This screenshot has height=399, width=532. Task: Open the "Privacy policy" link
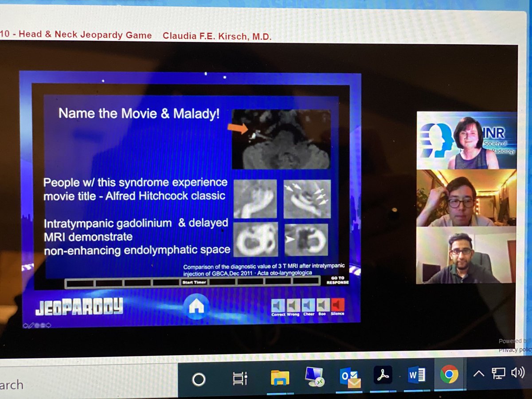516,350
